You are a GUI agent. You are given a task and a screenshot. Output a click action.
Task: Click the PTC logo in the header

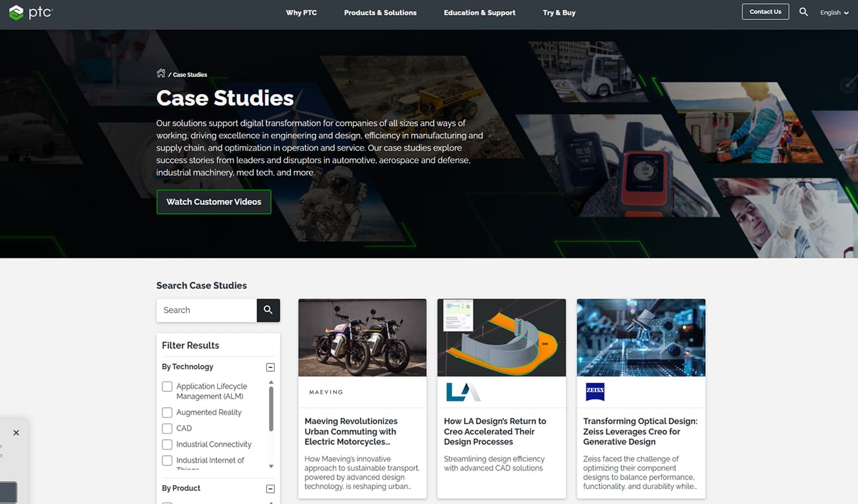click(x=30, y=12)
